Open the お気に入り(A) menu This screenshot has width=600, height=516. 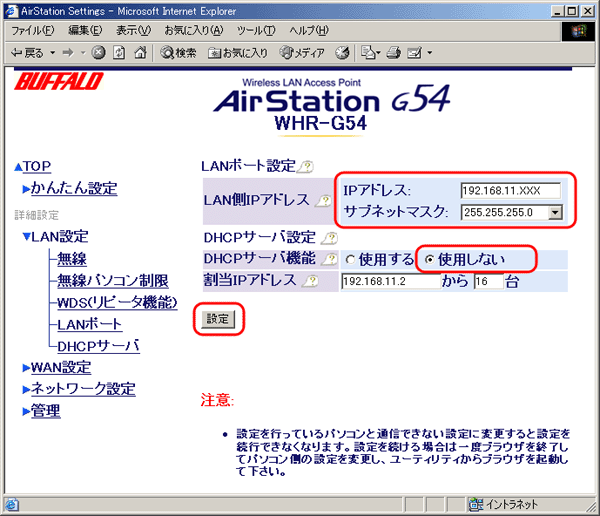(x=194, y=31)
